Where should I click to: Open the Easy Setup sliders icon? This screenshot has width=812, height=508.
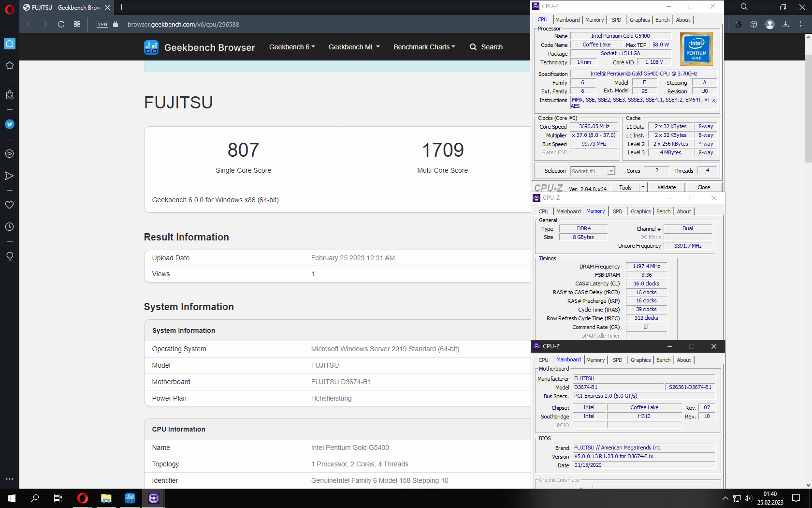point(802,24)
